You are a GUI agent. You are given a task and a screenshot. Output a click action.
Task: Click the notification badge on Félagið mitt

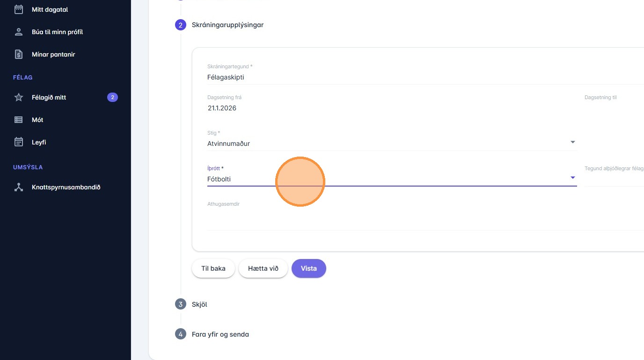112,97
